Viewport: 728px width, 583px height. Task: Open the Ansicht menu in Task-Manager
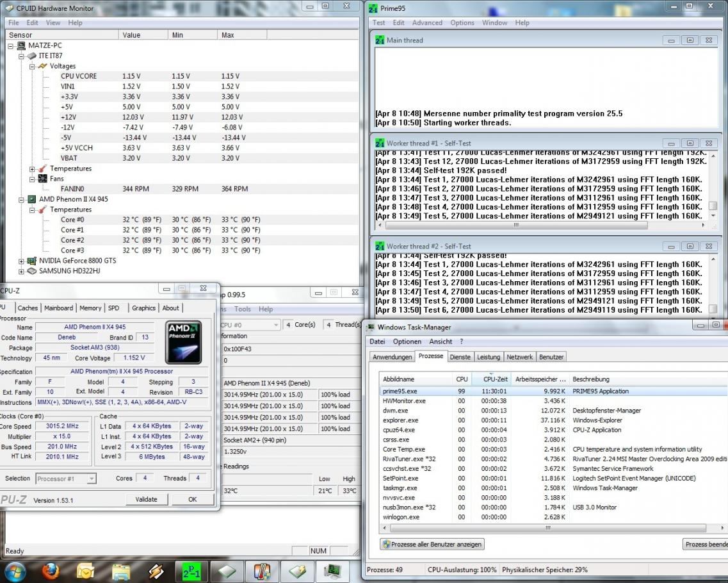(441, 341)
